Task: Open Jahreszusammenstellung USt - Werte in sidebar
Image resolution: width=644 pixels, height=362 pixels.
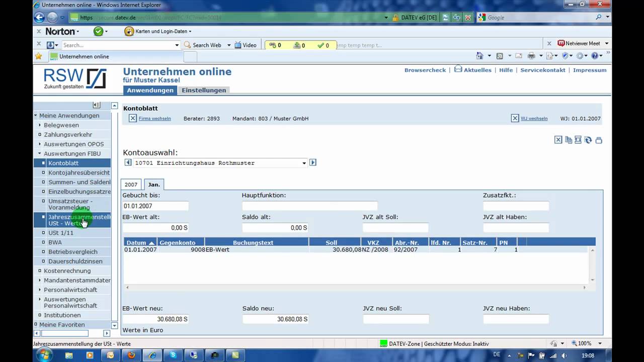Action: 79,220
